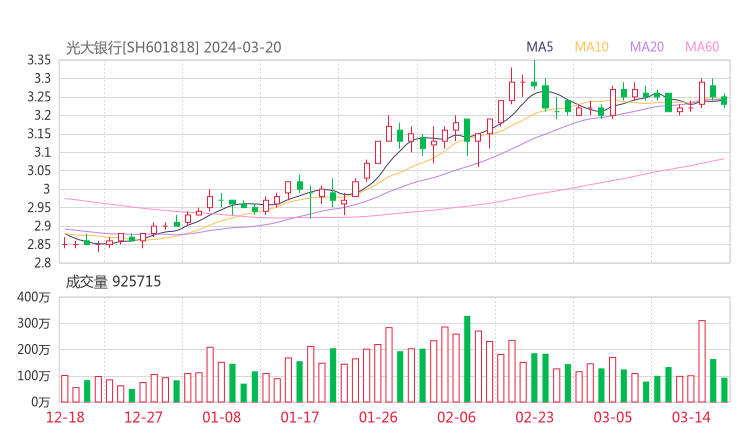Click the 01-17 date axis label
This screenshot has height=440, width=740.
point(300,417)
